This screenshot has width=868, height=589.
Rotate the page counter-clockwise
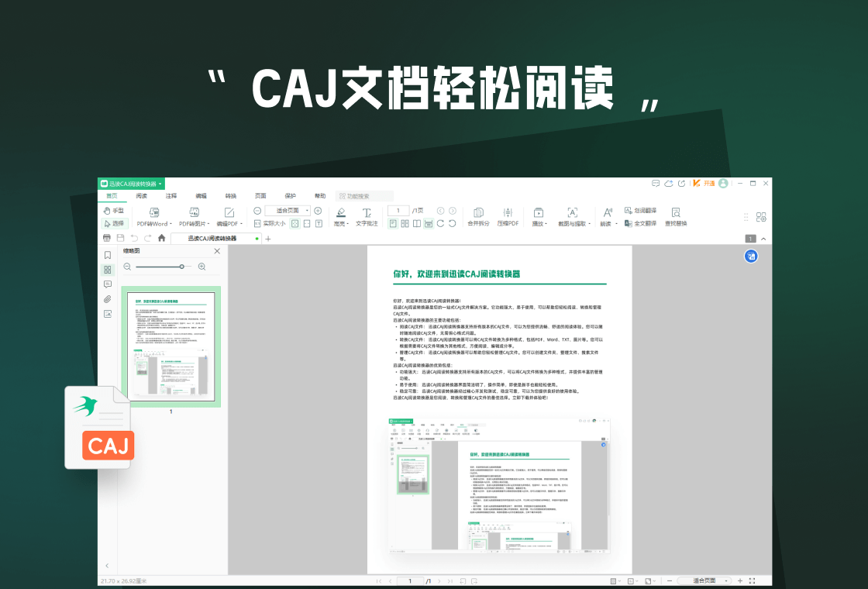[x=453, y=224]
